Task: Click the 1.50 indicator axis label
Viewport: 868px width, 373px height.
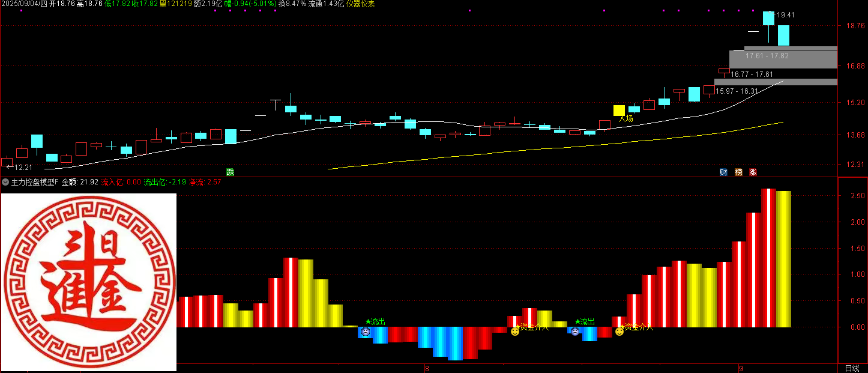Action: [857, 248]
